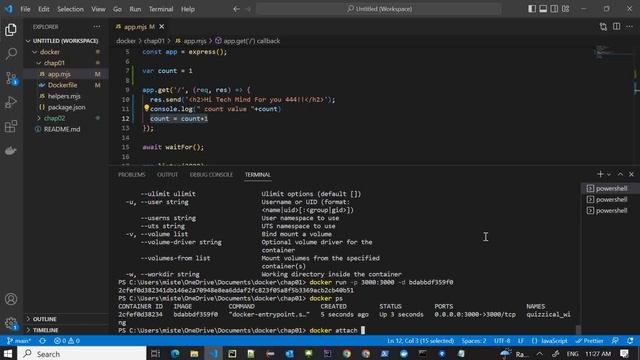
Task: Open the Edit menu
Action: [x=44, y=9]
